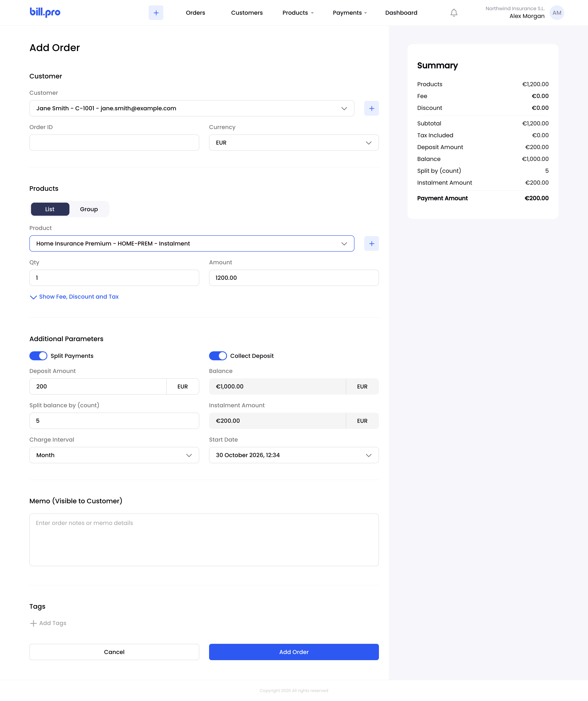Image resolution: width=588 pixels, height=701 pixels.
Task: Open the Products menu in navigation
Action: [298, 13]
